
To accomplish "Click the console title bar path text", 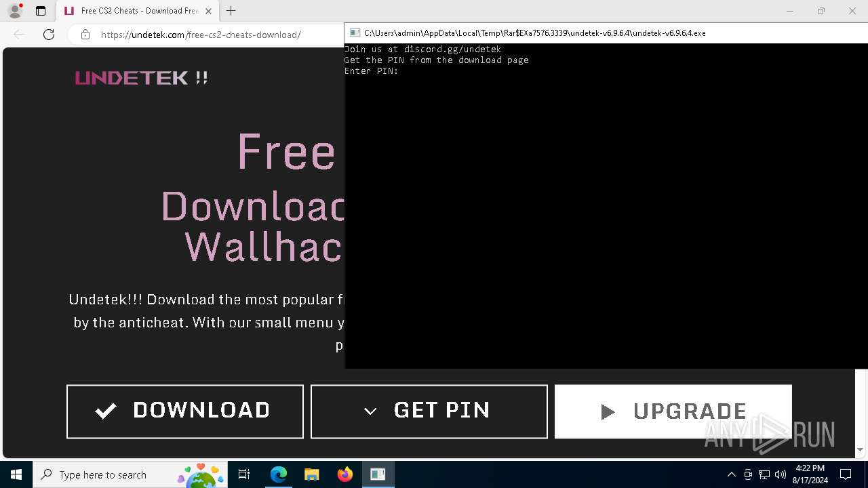I will [x=535, y=33].
